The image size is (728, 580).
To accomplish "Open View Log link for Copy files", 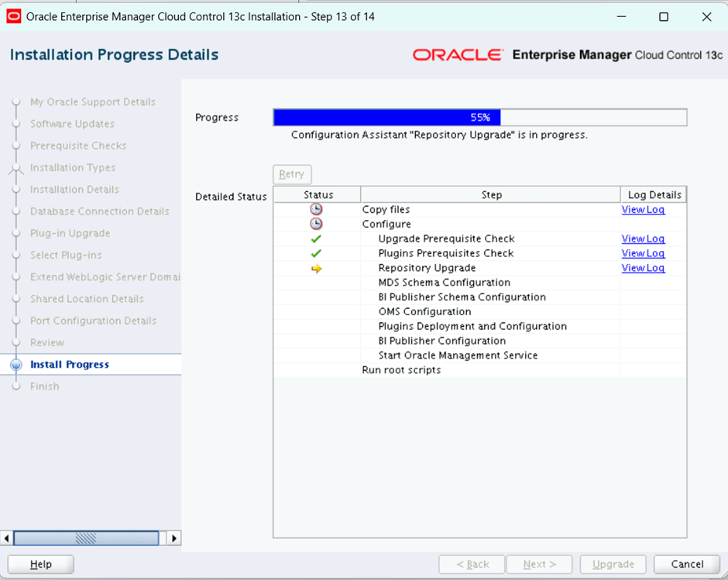I will point(643,210).
